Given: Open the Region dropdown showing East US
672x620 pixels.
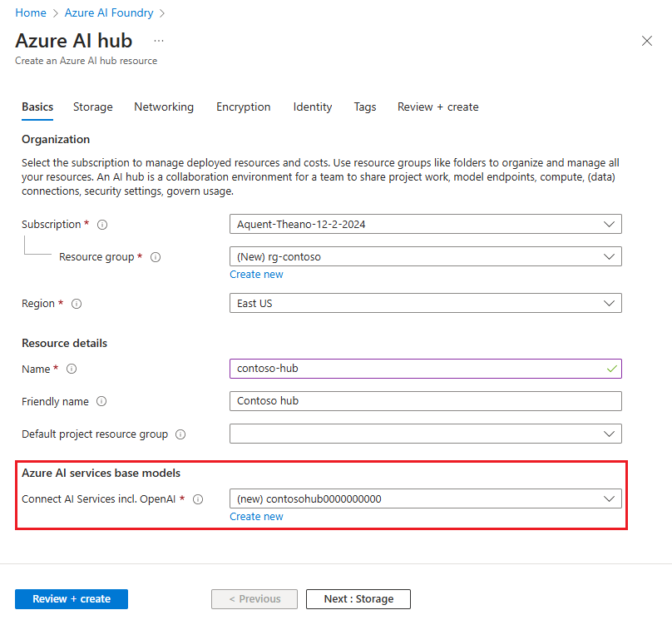Looking at the screenshot, I should click(x=426, y=304).
